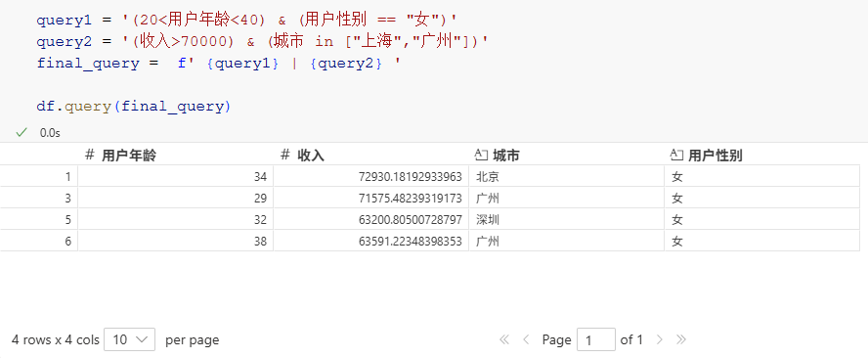Click the string type icon beside 城市
868x358 pixels.
(481, 156)
